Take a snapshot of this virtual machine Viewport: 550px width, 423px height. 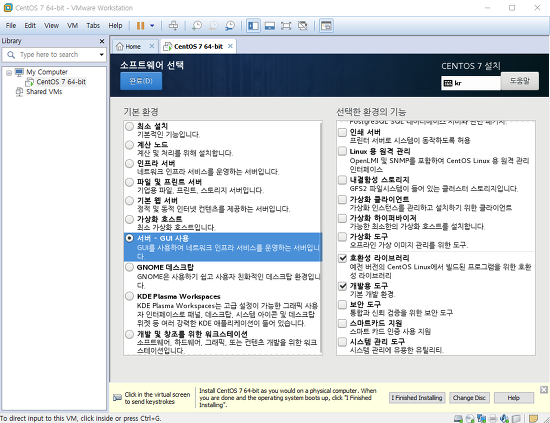pos(197,26)
